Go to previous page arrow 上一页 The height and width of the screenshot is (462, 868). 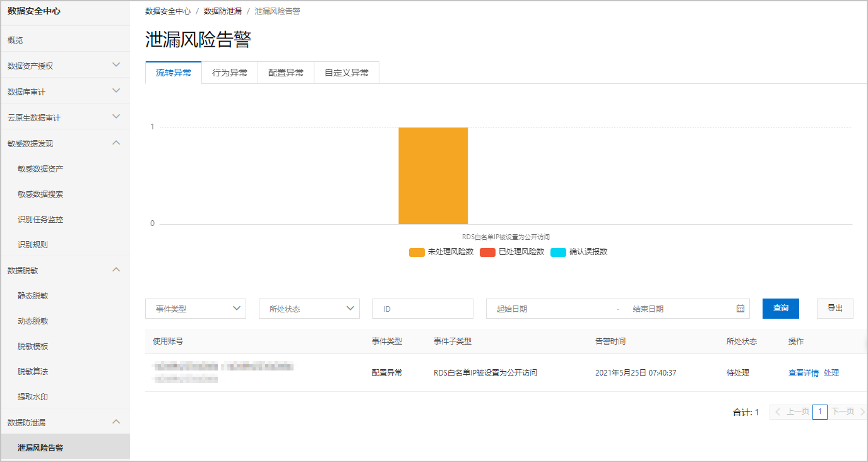(x=791, y=412)
